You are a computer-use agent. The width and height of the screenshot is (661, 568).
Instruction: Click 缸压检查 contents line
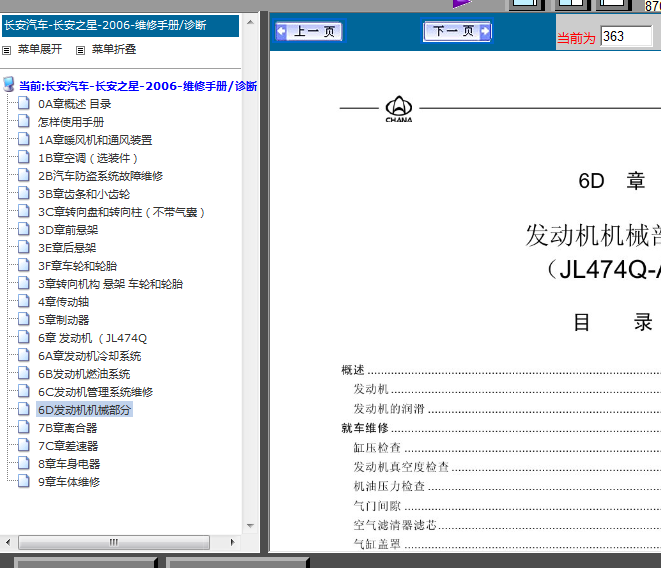[377, 447]
